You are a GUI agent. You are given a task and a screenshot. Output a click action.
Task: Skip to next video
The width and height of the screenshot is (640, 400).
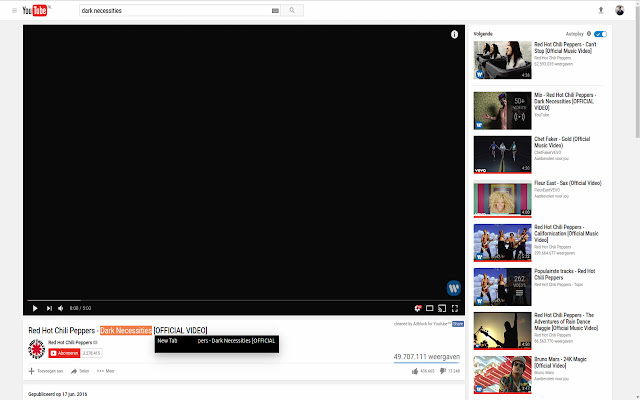[49, 308]
